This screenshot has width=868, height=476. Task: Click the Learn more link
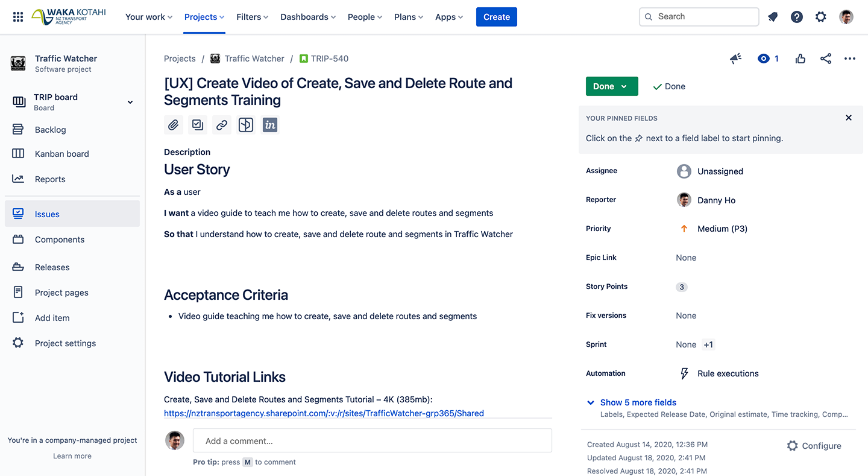(x=72, y=456)
